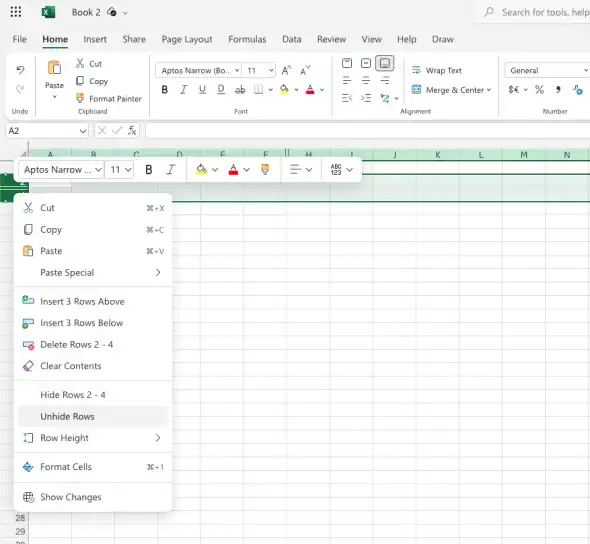Click the ribbon Cut scissors icon
Screen dimensions: 590x544
(80, 63)
